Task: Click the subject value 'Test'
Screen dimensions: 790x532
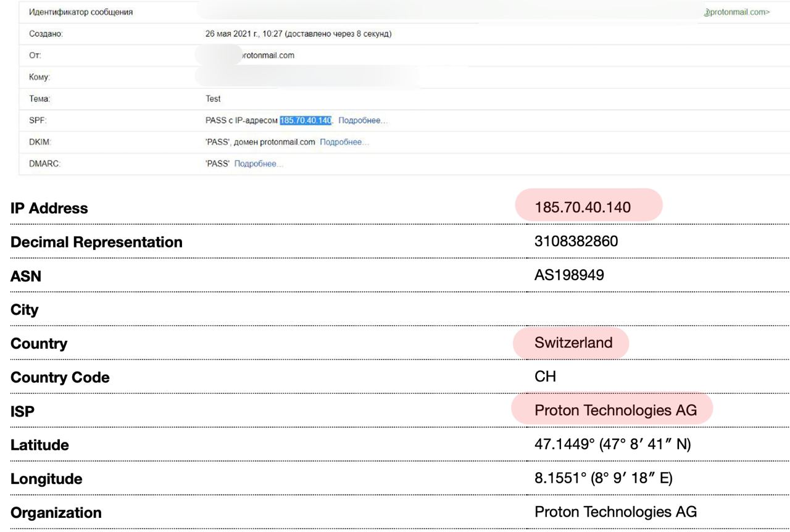Action: pyautogui.click(x=213, y=99)
